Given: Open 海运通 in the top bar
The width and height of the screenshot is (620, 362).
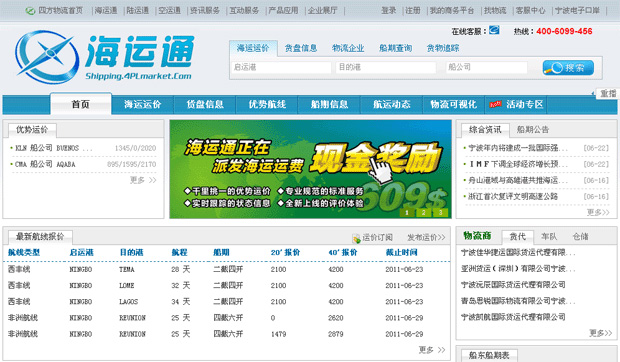Looking at the screenshot, I should 106,11.
